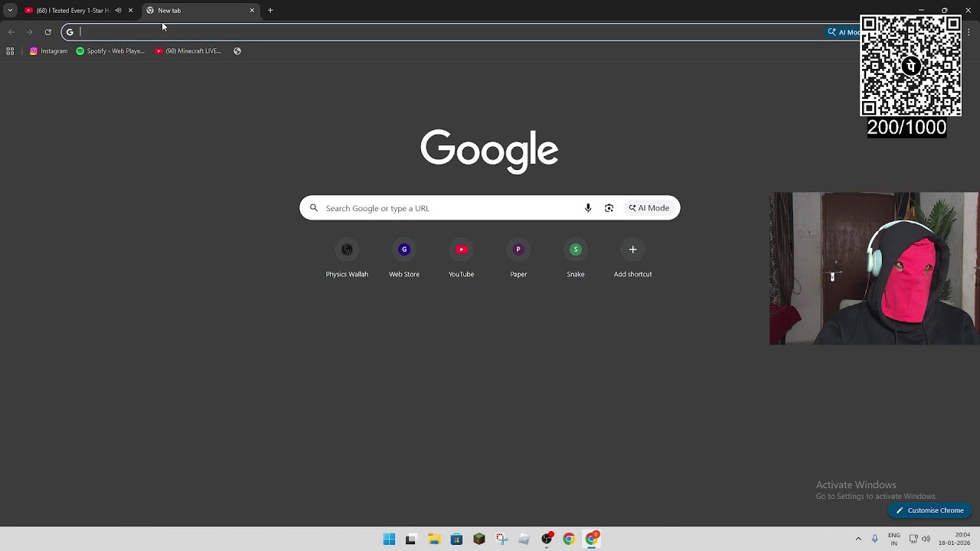Open the network status tray icon
The width and height of the screenshot is (980, 551).
click(913, 540)
